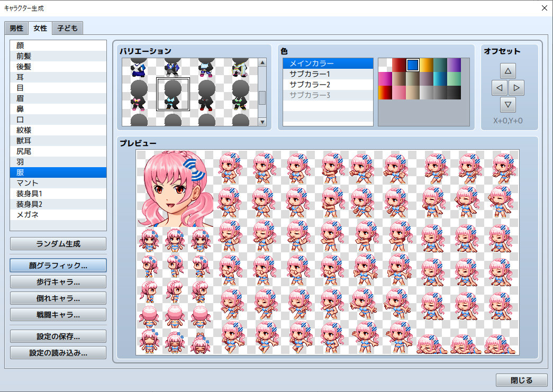The image size is (553, 392).
Task: Click the ランダム生成 button
Action: pyautogui.click(x=58, y=243)
